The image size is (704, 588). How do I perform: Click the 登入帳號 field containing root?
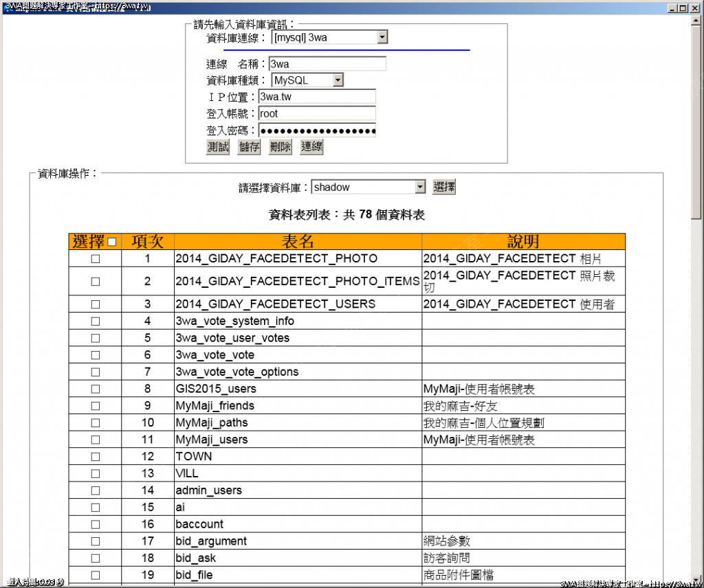point(316,114)
